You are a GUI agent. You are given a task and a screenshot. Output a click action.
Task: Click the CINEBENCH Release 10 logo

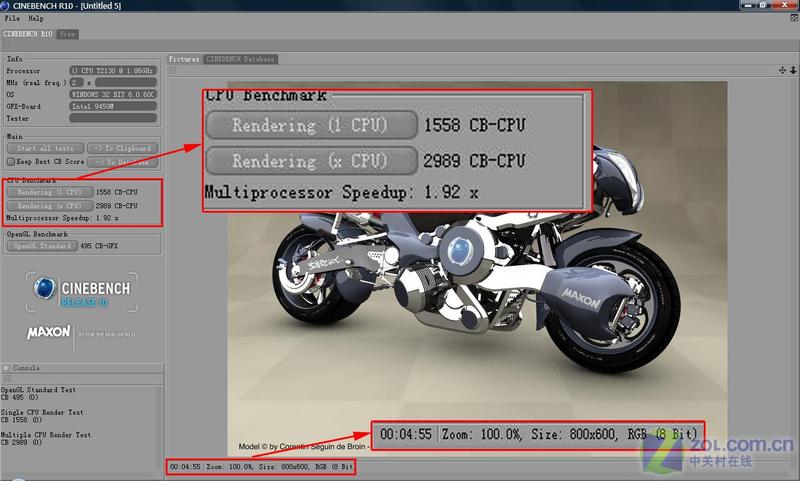pos(82,292)
